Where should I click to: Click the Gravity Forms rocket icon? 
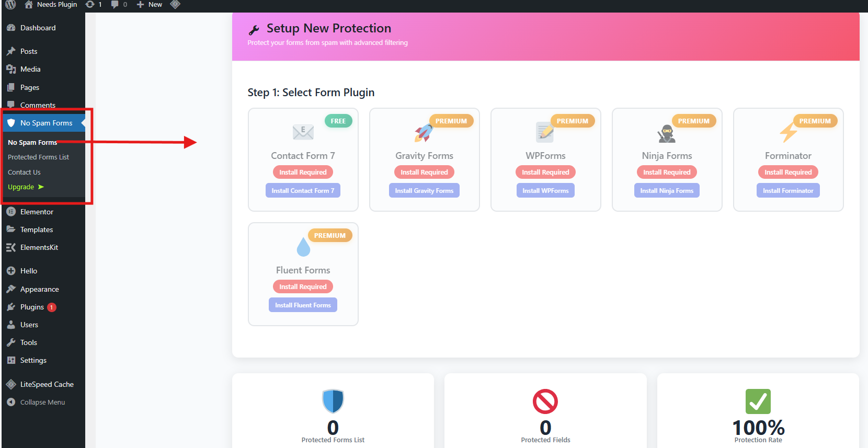(x=424, y=133)
